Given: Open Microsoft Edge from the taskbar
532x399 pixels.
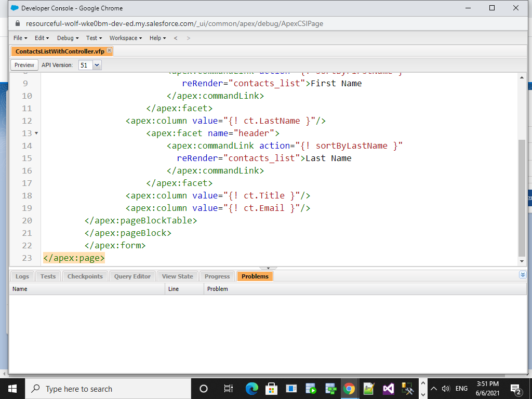Looking at the screenshot, I should [x=252, y=388].
